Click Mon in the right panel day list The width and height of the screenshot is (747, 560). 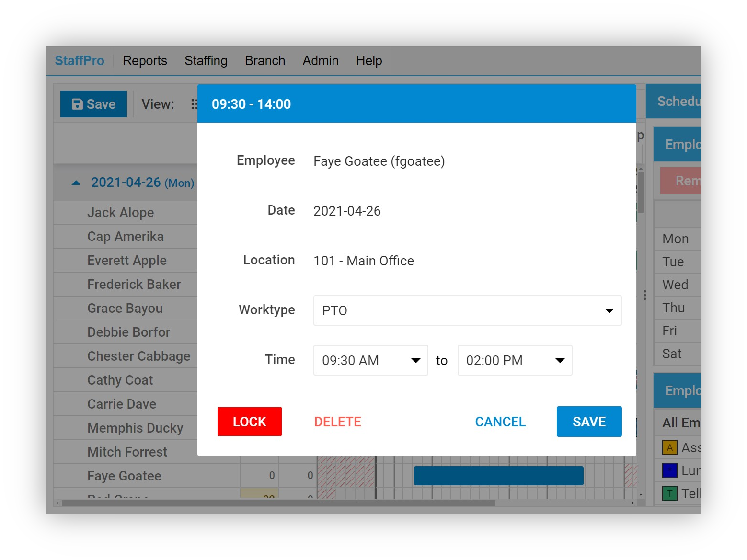click(x=677, y=239)
